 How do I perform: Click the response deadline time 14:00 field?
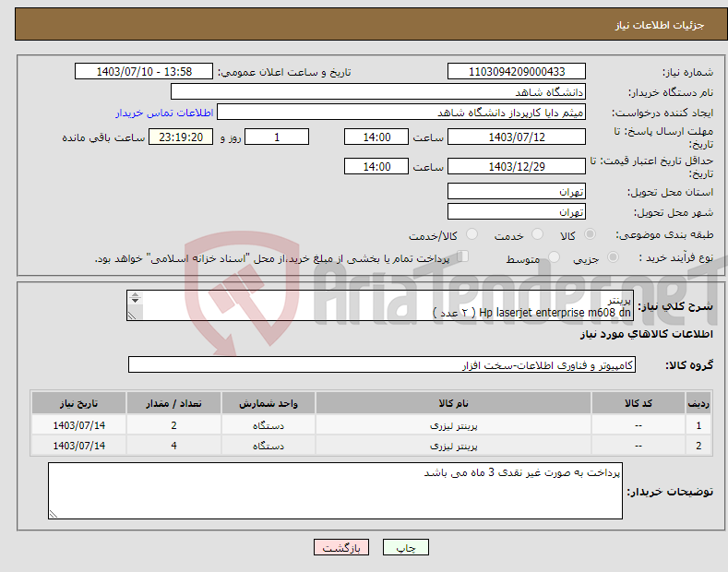pyautogui.click(x=376, y=137)
